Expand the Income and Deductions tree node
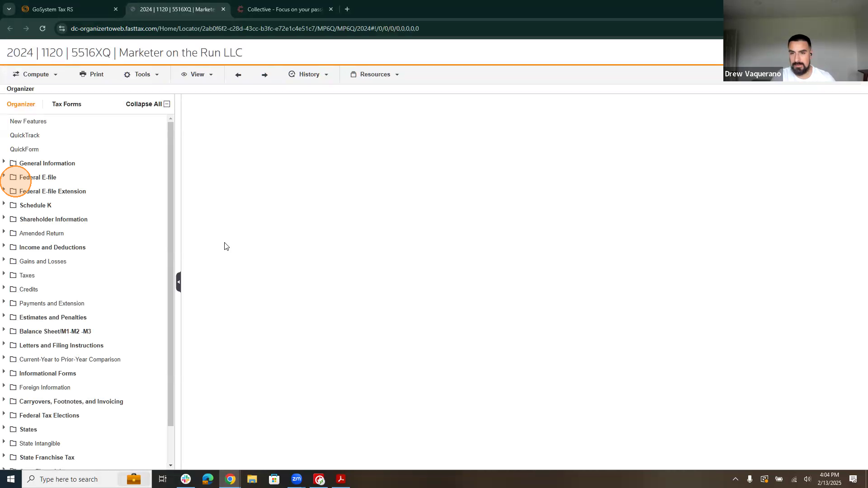 [4, 246]
